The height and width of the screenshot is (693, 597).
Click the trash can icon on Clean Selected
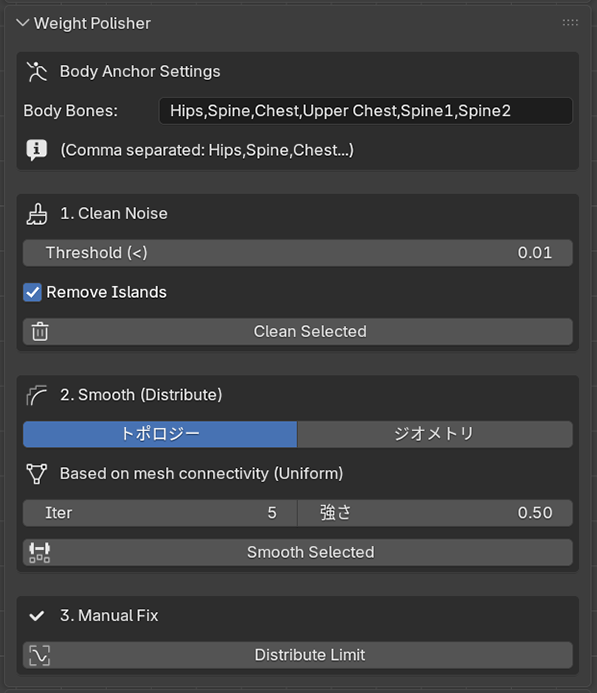tap(40, 331)
